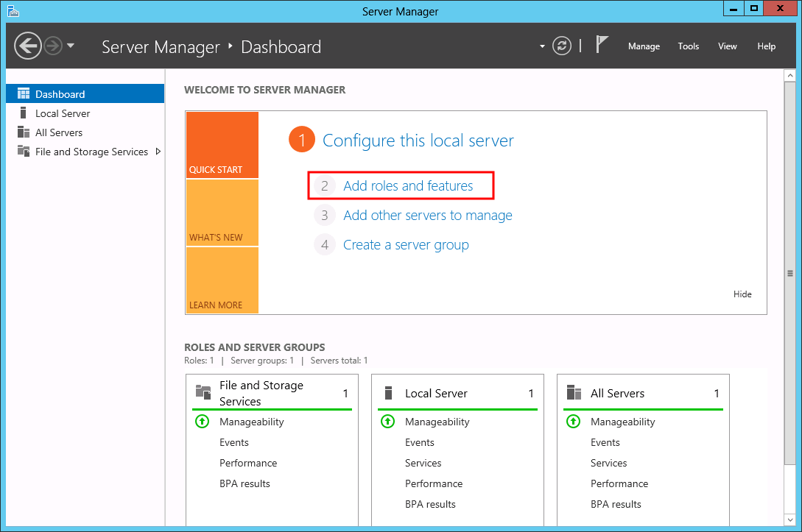The width and height of the screenshot is (802, 532).
Task: Open the Help menu
Action: point(766,46)
